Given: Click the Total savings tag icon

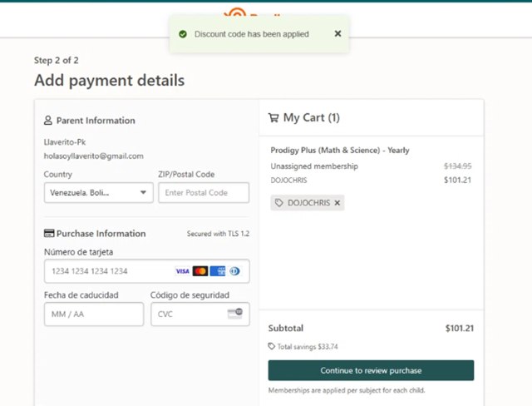Looking at the screenshot, I should coord(272,346).
